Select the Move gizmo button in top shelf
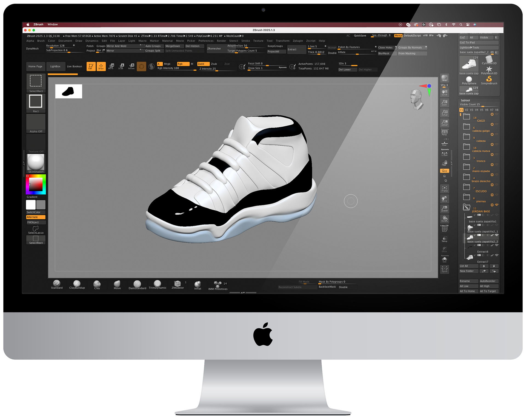This screenshot has height=420, width=526. (111, 66)
